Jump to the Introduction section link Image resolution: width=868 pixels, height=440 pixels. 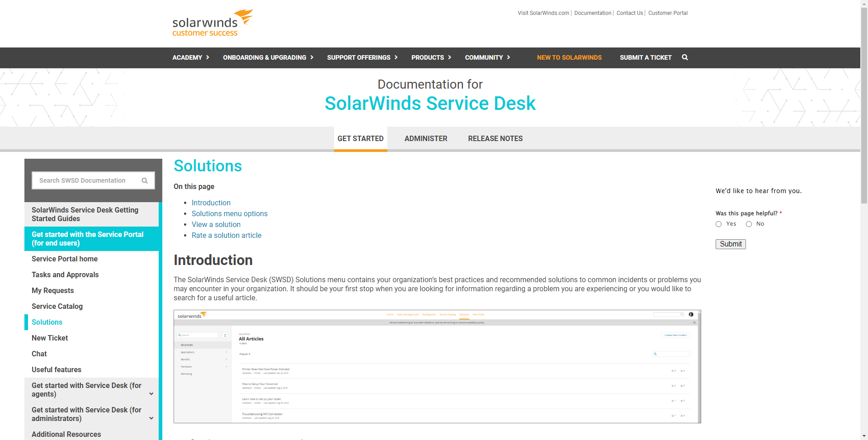click(x=211, y=203)
